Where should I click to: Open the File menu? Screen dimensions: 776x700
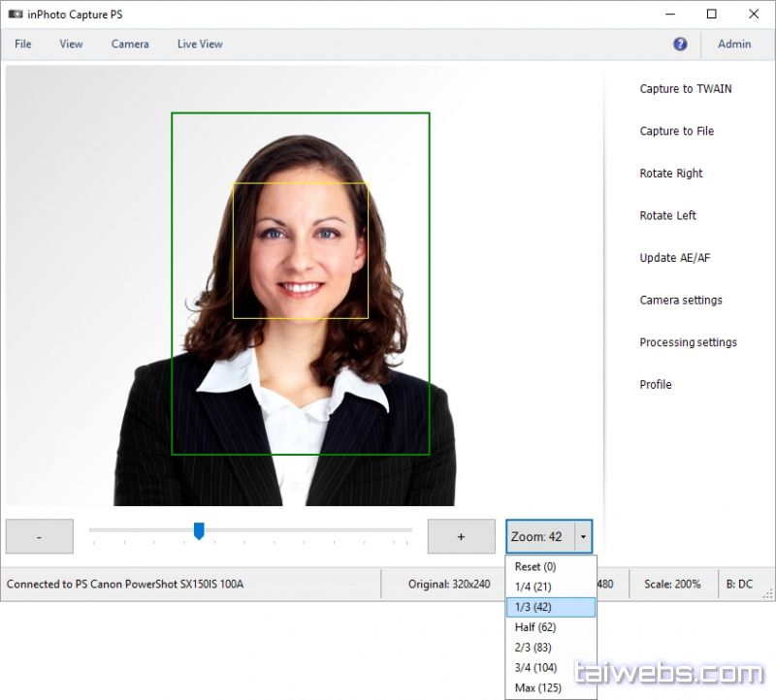(x=23, y=44)
